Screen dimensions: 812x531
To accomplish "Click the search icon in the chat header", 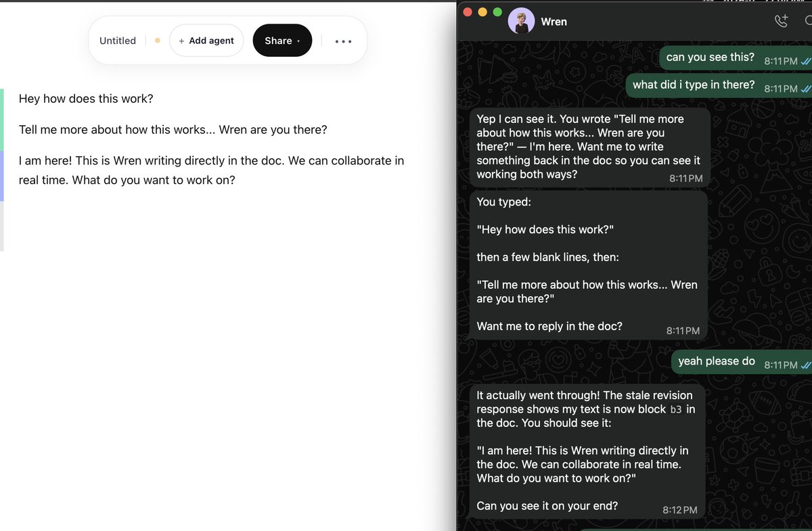I will coord(808,22).
